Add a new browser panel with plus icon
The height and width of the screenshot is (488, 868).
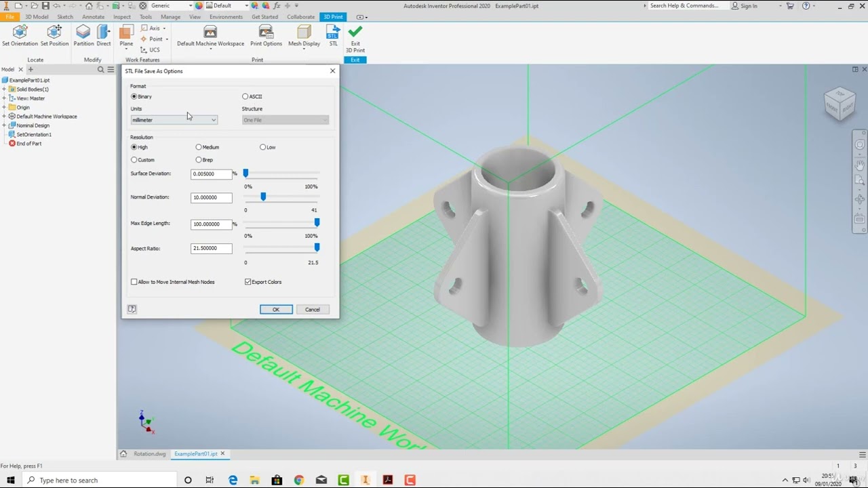click(x=30, y=69)
